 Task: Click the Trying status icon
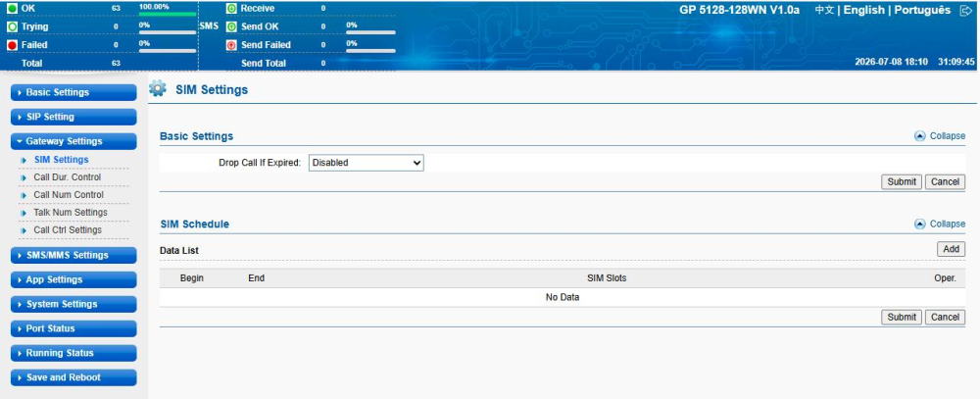tap(12, 26)
